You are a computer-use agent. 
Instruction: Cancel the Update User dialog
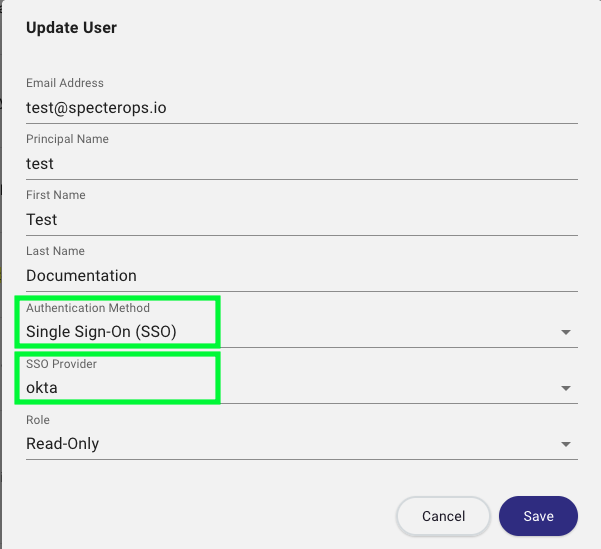[x=443, y=516]
